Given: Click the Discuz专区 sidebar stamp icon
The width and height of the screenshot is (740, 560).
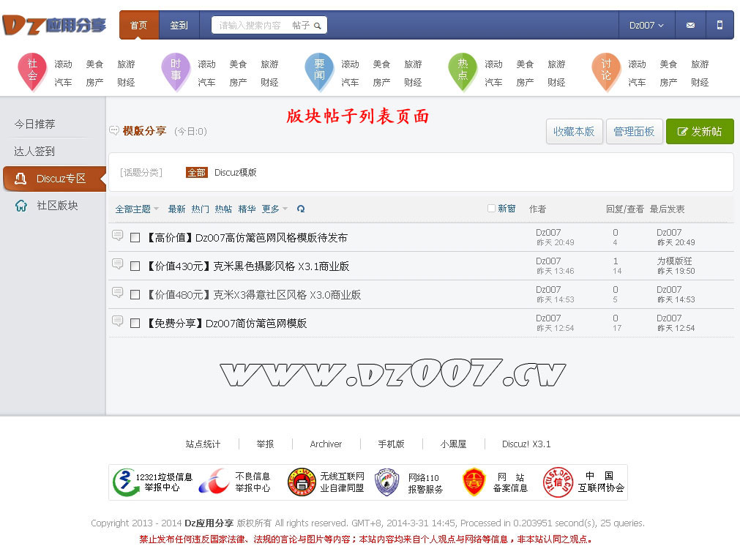Looking at the screenshot, I should 20,179.
